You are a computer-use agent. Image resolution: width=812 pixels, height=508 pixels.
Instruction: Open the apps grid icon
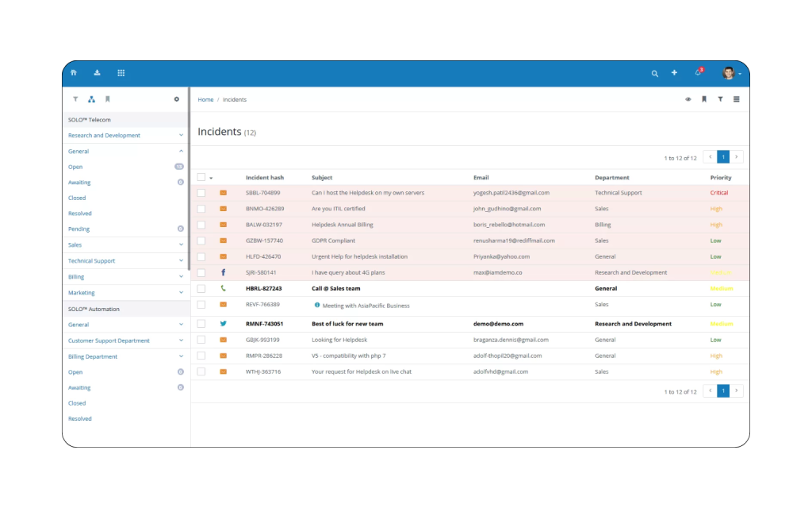point(121,72)
